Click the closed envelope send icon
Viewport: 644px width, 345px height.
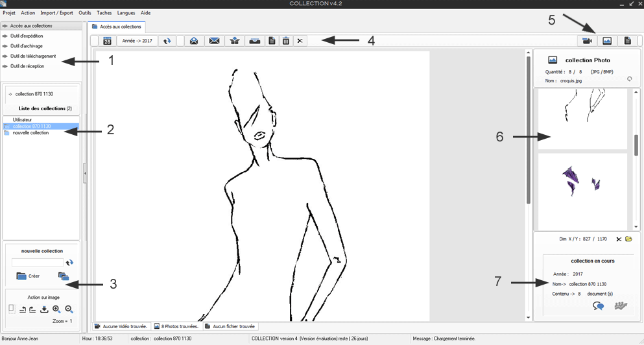[214, 41]
